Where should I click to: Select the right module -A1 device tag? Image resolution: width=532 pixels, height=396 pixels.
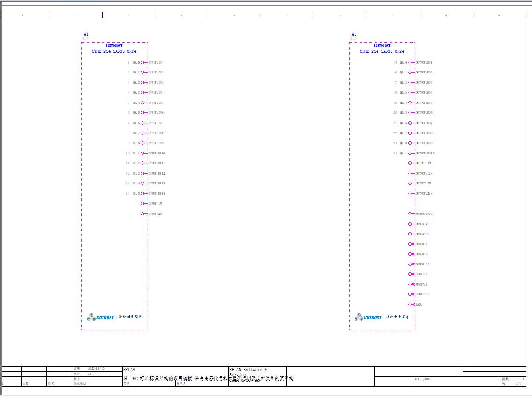[x=353, y=34]
